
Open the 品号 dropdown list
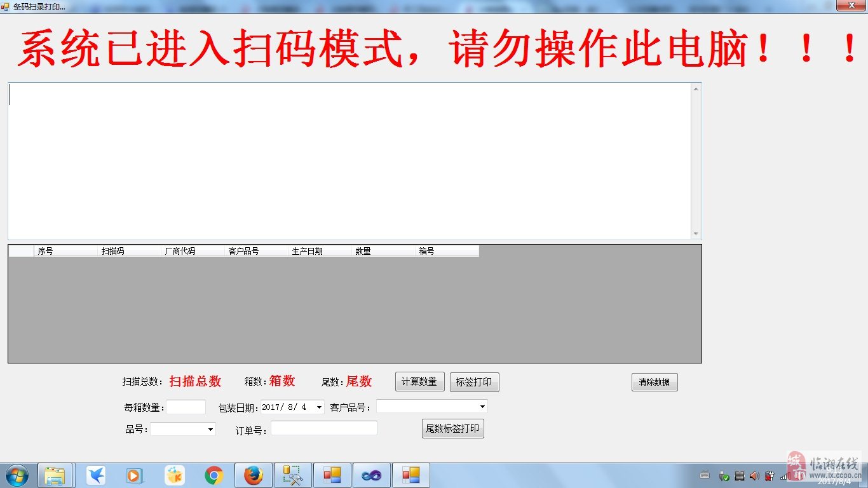pyautogui.click(x=212, y=429)
